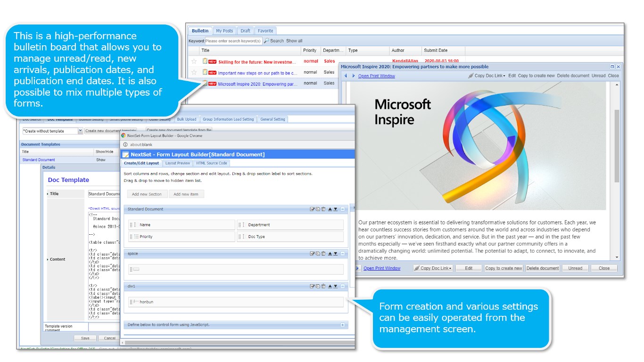Click the keyword search input field
Image resolution: width=644 pixels, height=362 pixels.
(x=233, y=41)
